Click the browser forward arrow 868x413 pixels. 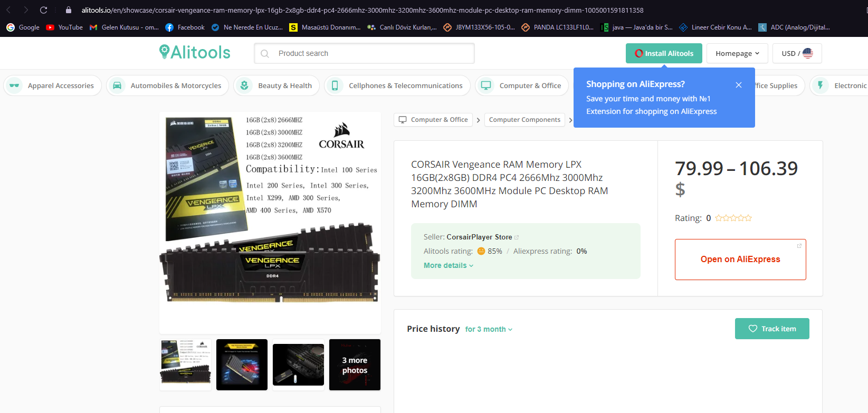[x=26, y=10]
